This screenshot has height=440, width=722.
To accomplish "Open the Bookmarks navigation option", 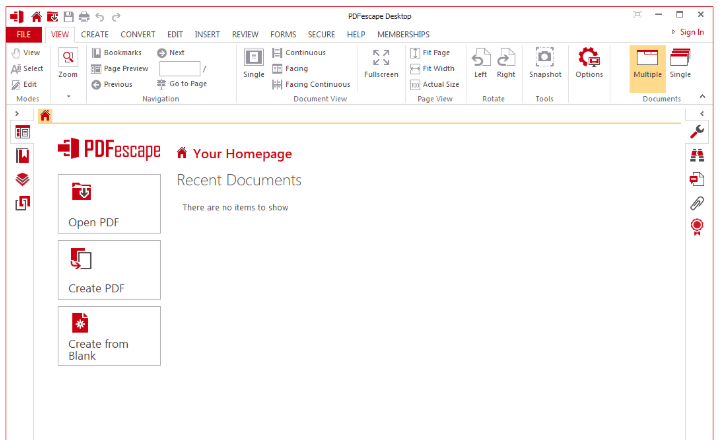I will [116, 53].
